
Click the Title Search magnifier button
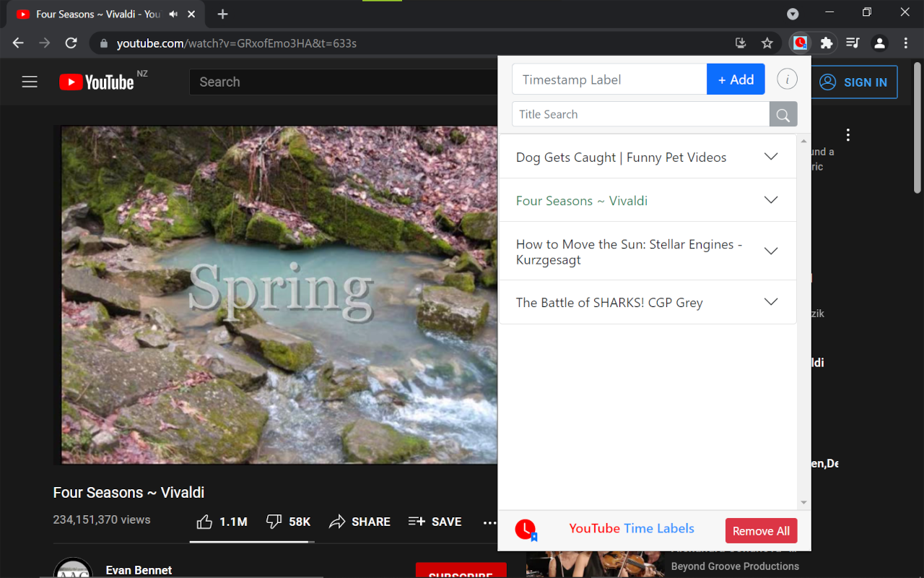(783, 114)
